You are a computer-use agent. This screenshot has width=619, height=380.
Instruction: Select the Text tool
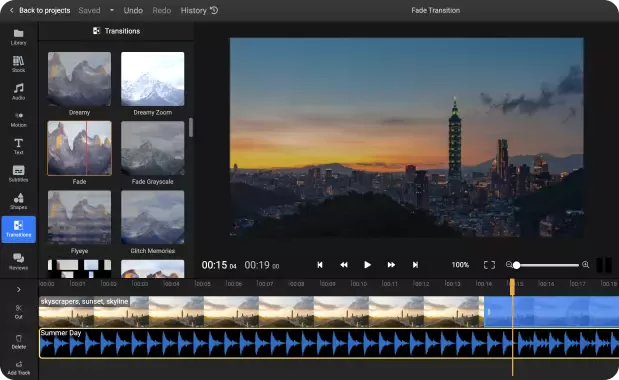click(19, 146)
